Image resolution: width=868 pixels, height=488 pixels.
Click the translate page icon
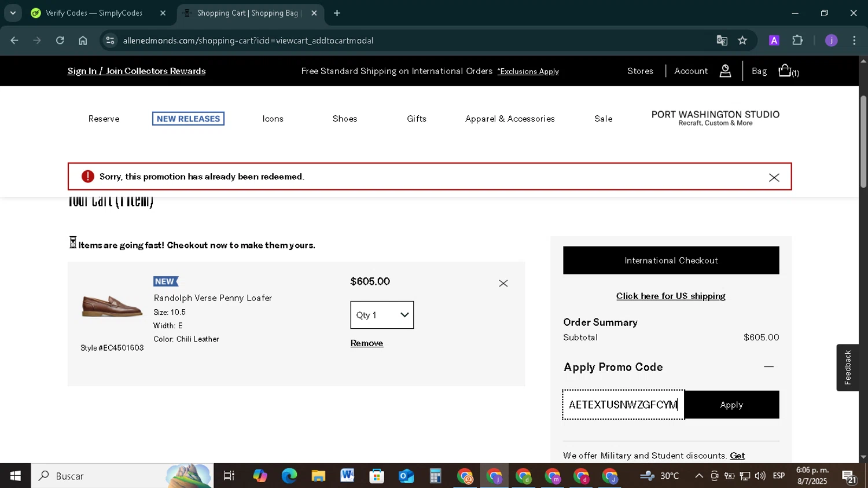pyautogui.click(x=722, y=41)
